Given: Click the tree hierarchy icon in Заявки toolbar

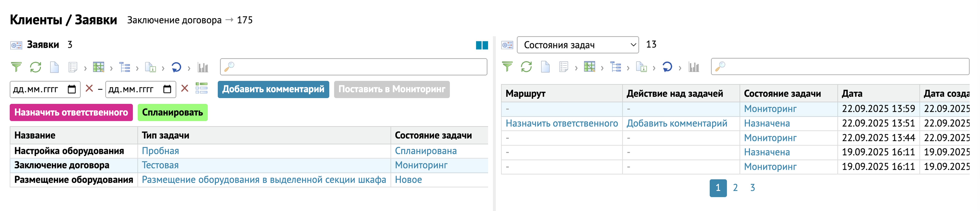Looking at the screenshot, I should (124, 67).
